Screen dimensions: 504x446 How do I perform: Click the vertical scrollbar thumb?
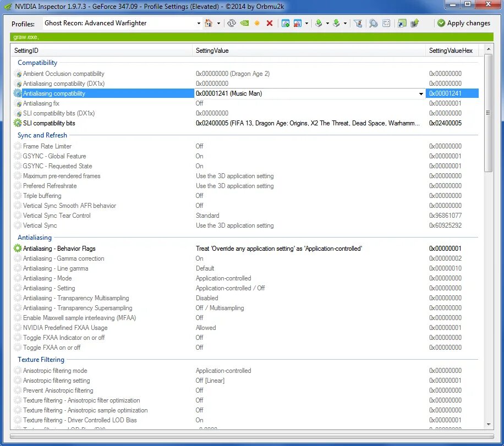click(x=489, y=113)
